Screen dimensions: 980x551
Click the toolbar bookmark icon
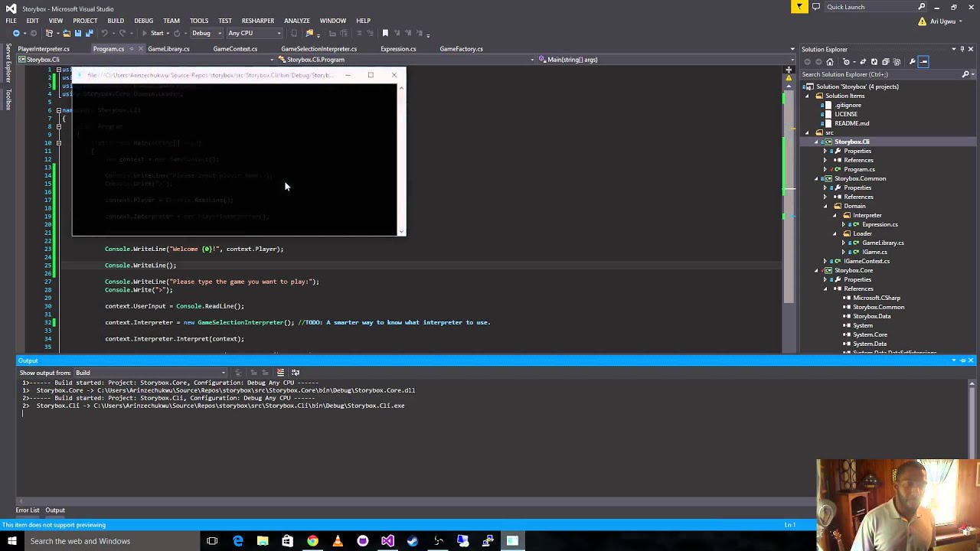tap(385, 33)
